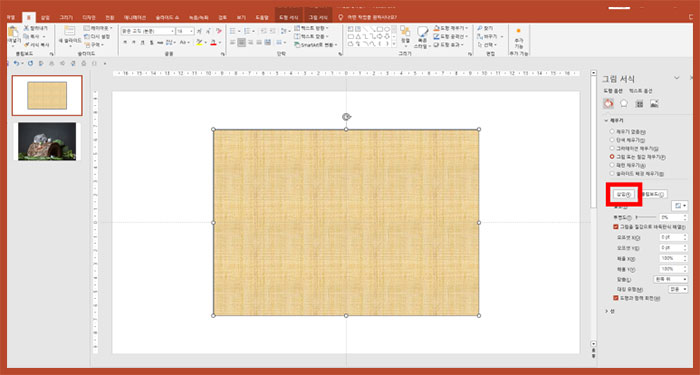Open the Picture Format (그림 서식) contextual tab

click(318, 17)
